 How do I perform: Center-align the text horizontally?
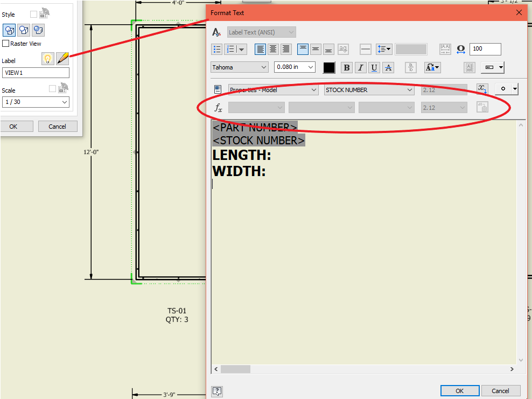(273, 49)
